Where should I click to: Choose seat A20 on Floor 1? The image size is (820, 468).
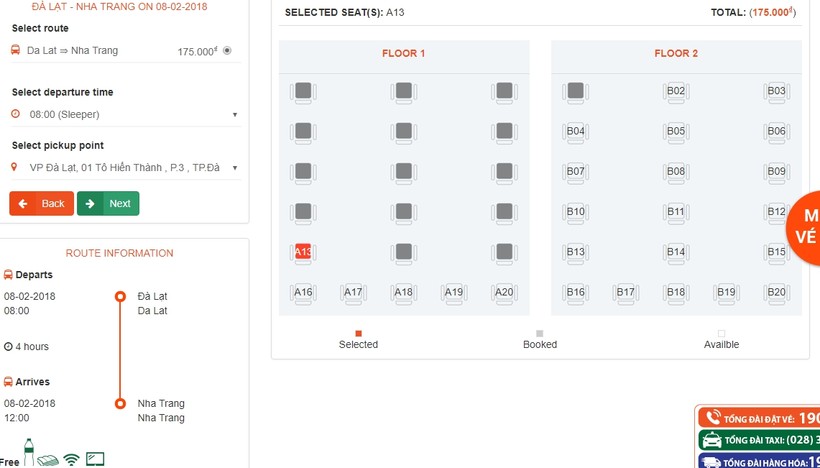pos(504,293)
